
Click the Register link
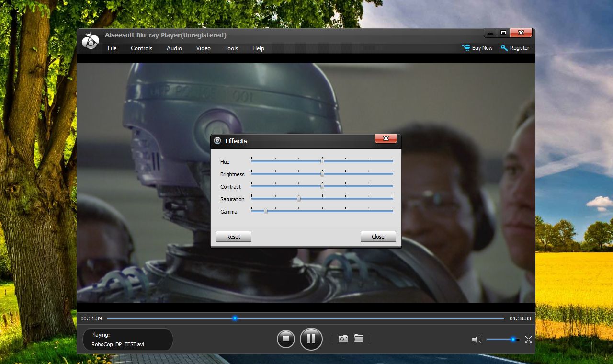(515, 48)
